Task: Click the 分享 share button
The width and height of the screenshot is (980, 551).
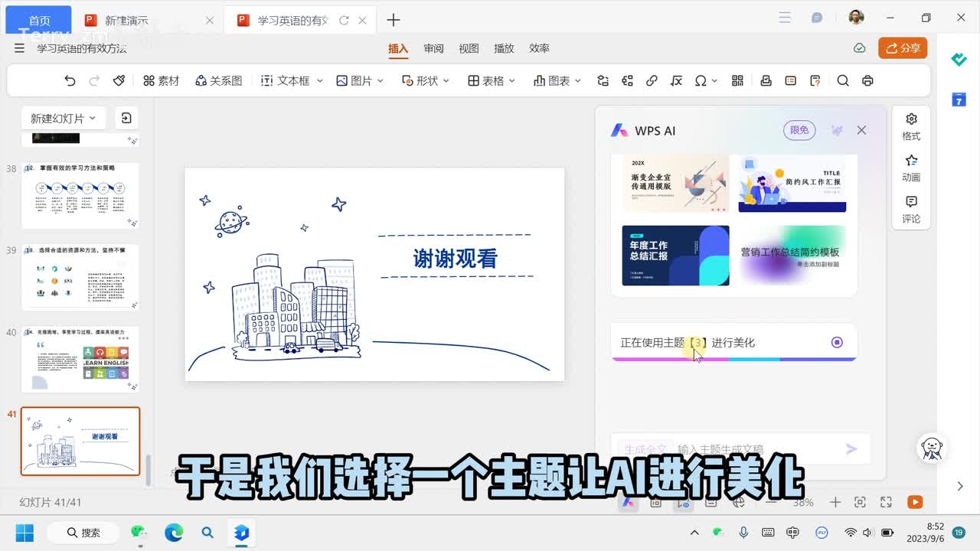Action: 903,48
